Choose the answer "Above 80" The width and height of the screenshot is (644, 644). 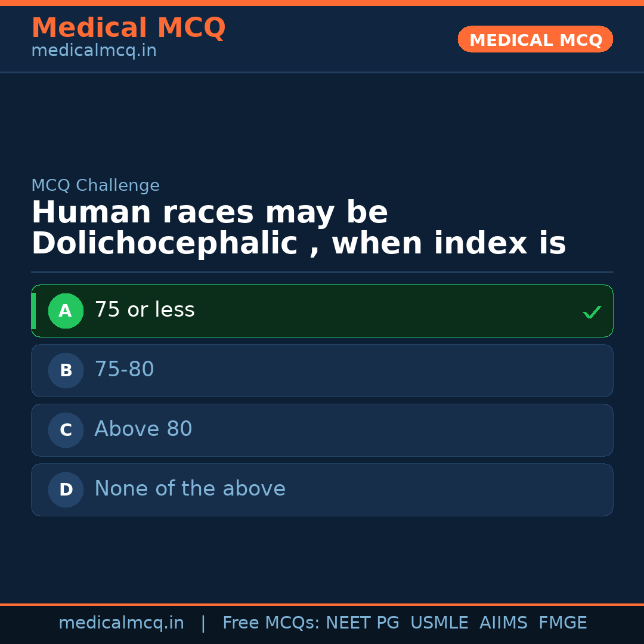tap(143, 429)
